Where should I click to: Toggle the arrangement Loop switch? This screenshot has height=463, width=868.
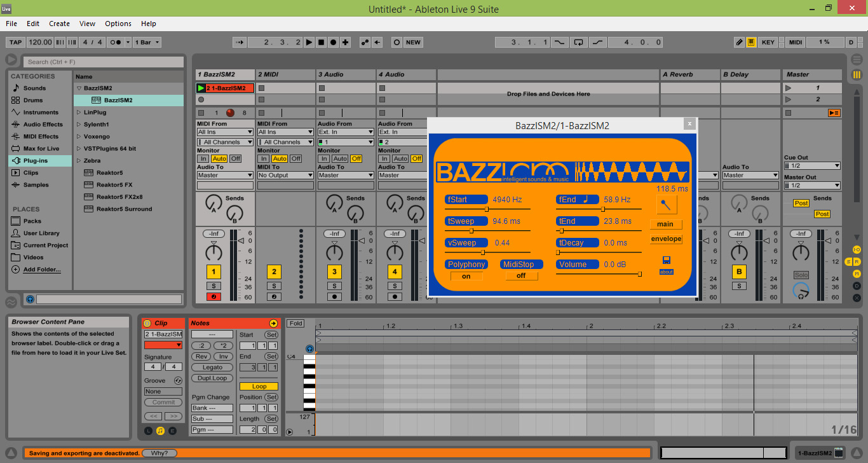pos(578,42)
